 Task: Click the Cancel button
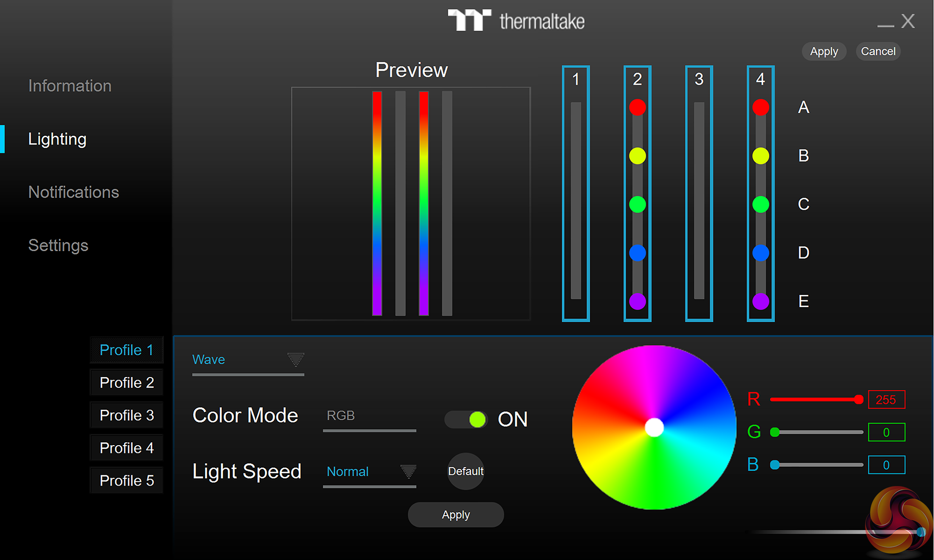pyautogui.click(x=878, y=52)
